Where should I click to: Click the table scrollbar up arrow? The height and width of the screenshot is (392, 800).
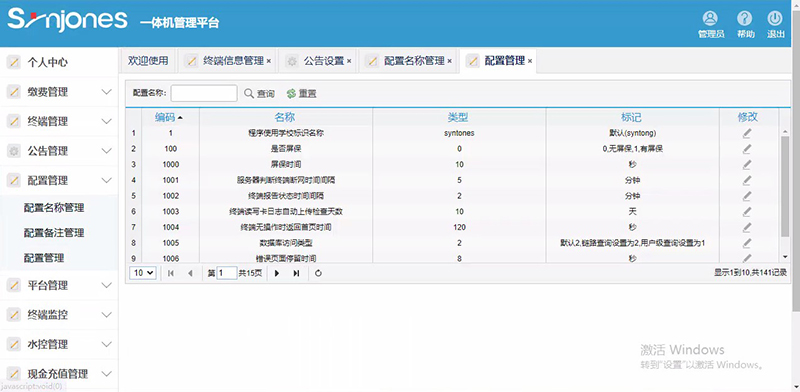[x=786, y=131]
